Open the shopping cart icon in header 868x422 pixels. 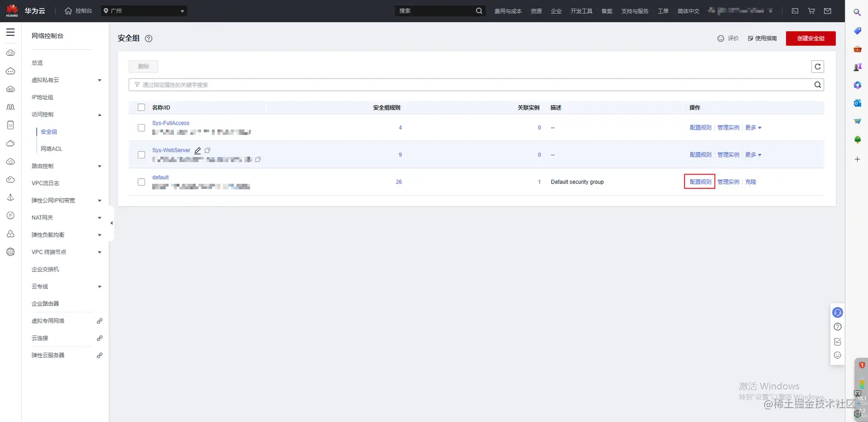(x=811, y=11)
